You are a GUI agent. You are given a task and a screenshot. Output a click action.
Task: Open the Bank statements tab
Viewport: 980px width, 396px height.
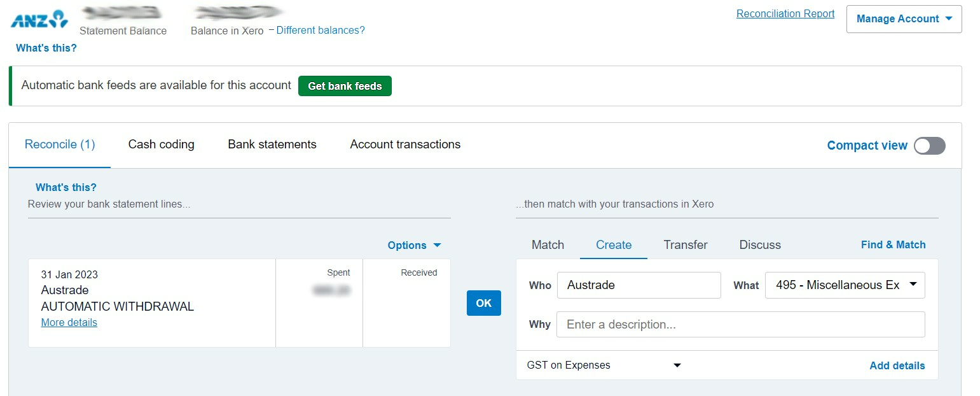coord(272,145)
